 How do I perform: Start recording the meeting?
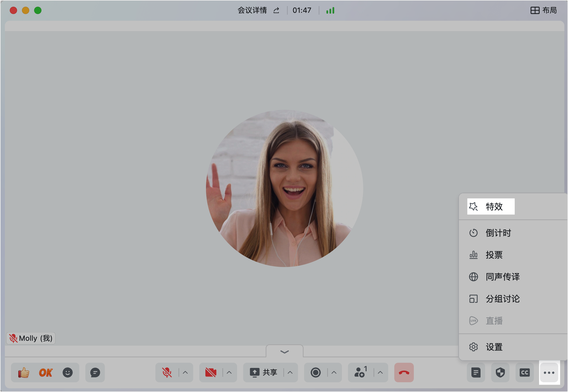tap(316, 372)
